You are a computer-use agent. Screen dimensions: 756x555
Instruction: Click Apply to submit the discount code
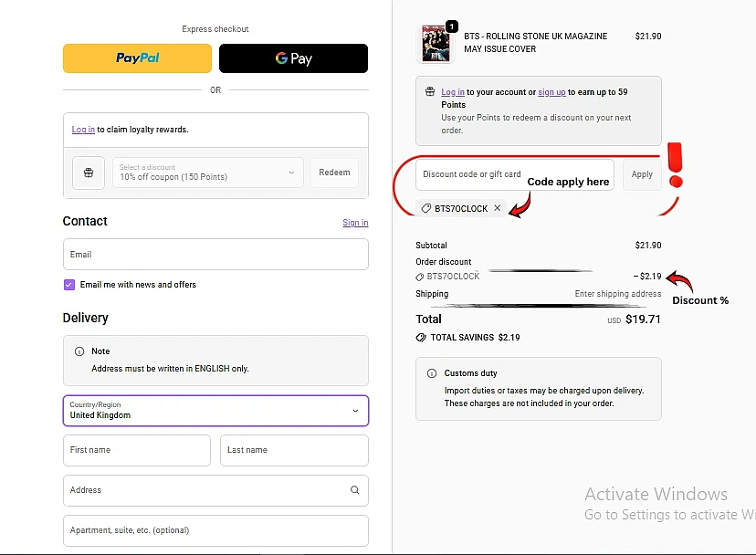pyautogui.click(x=642, y=174)
